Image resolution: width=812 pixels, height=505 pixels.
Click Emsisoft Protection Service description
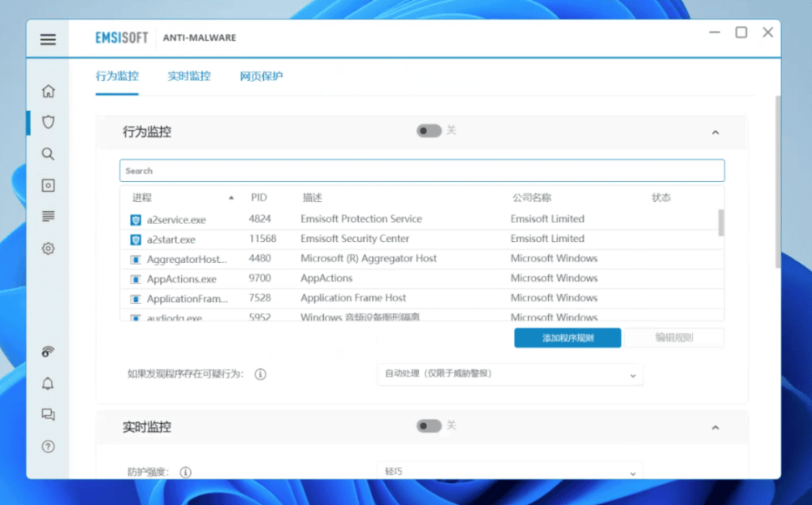point(361,218)
